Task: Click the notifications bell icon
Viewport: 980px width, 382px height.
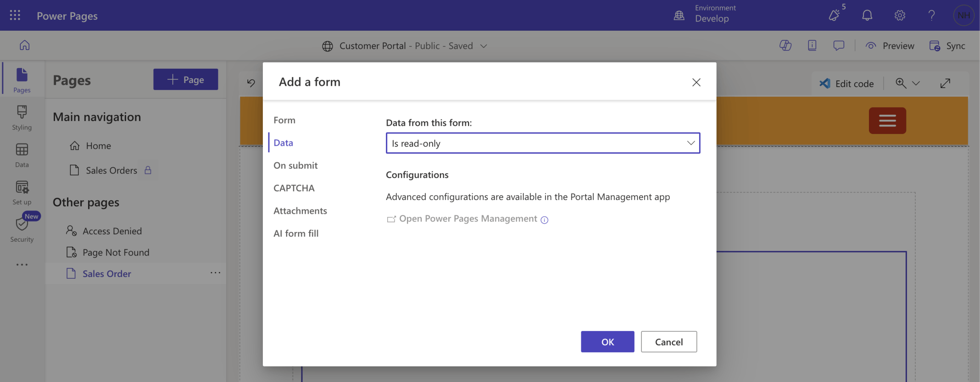Action: pos(867,16)
